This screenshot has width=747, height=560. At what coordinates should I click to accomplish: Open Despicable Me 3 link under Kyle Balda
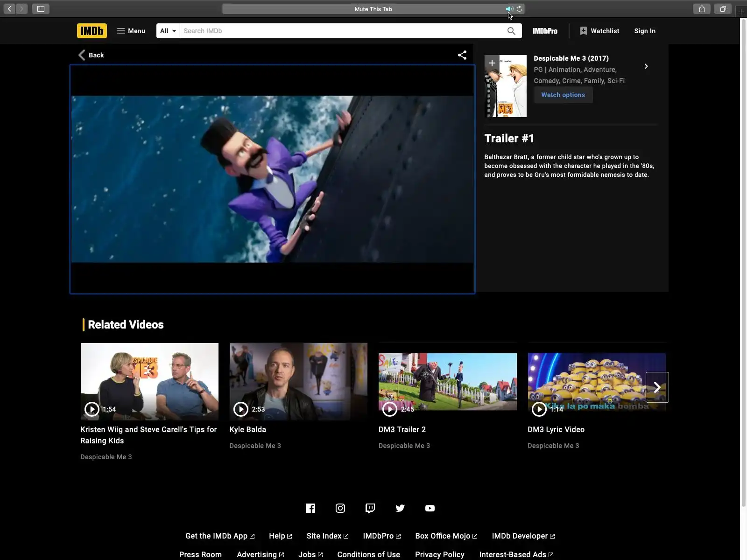point(255,446)
